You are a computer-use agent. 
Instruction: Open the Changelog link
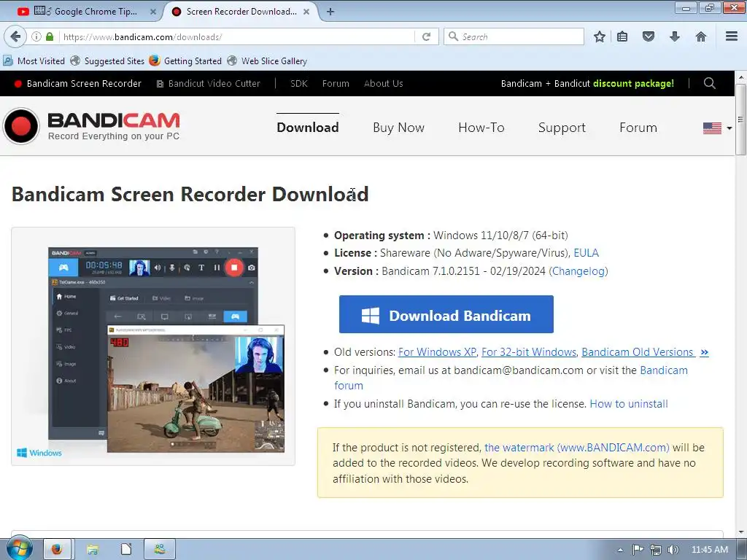coord(578,271)
